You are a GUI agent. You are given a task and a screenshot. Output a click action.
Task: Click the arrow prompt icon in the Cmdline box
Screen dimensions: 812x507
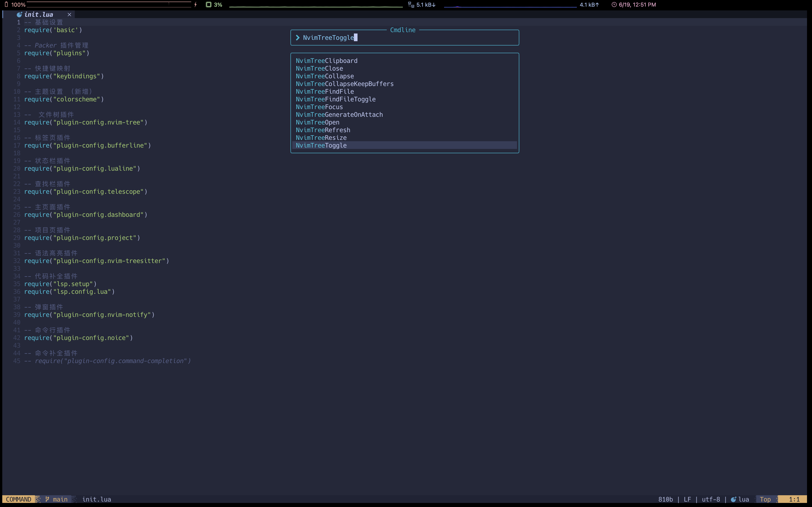pyautogui.click(x=297, y=38)
